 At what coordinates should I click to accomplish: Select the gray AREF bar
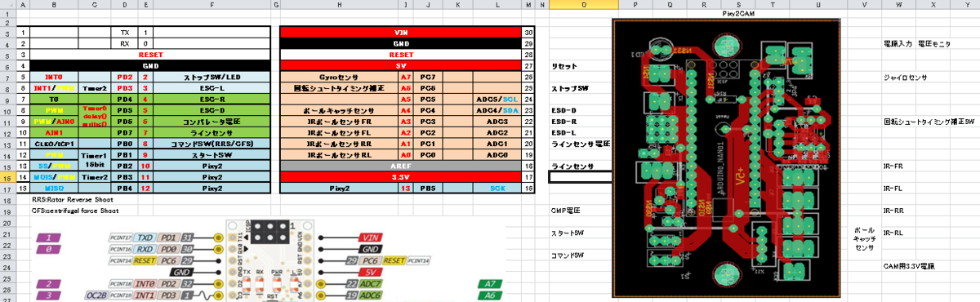pos(400,166)
